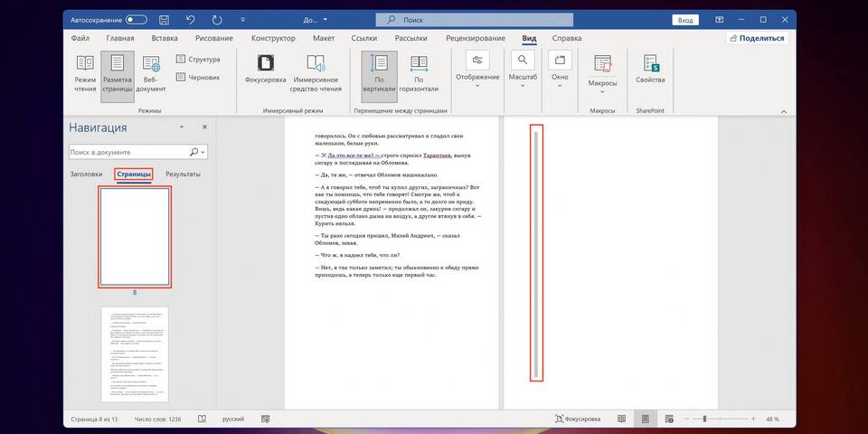Viewport: 868px width, 434px height.
Task: Click the save icon in title bar
Action: [x=163, y=19]
